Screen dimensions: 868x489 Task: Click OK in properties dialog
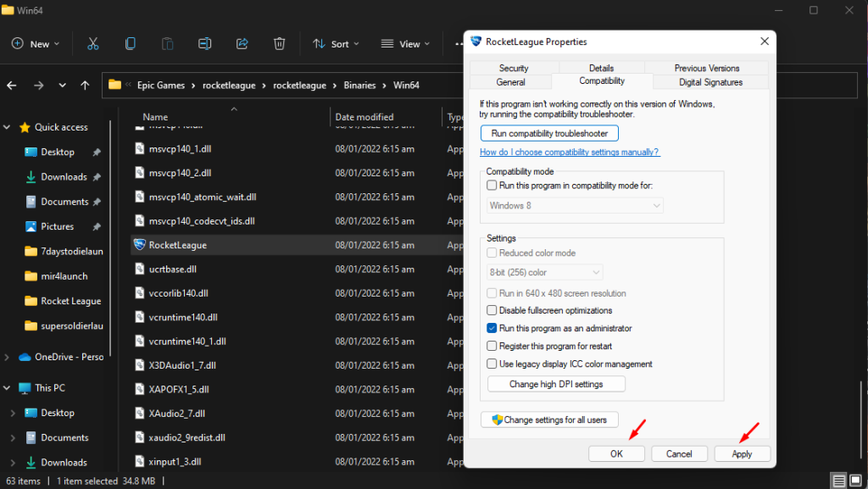616,453
